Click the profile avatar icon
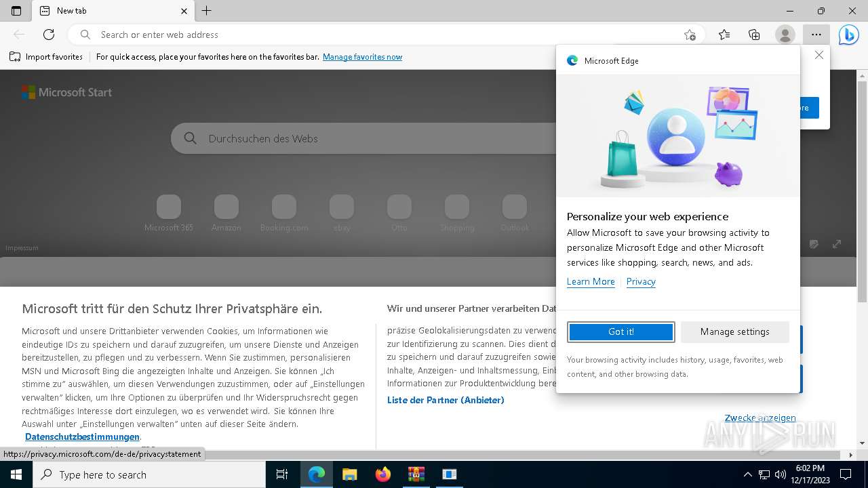The image size is (868, 488). coord(785,35)
